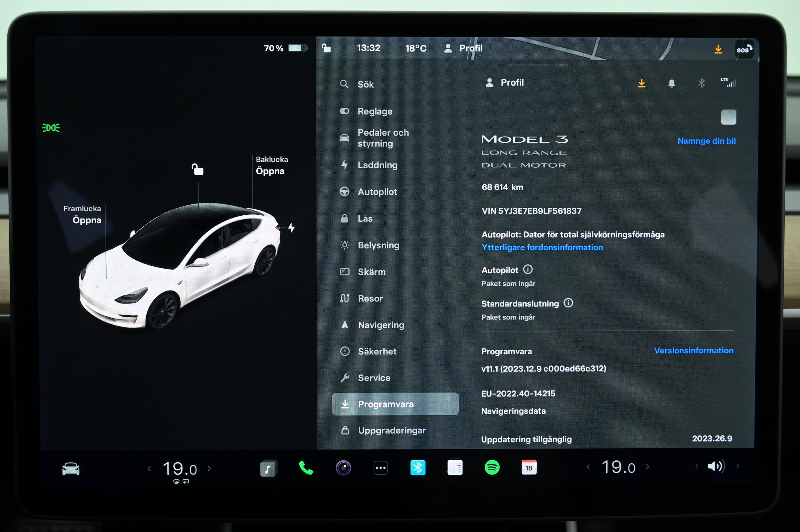
Task: Tap the download icon in top status bar
Action: [x=718, y=50]
